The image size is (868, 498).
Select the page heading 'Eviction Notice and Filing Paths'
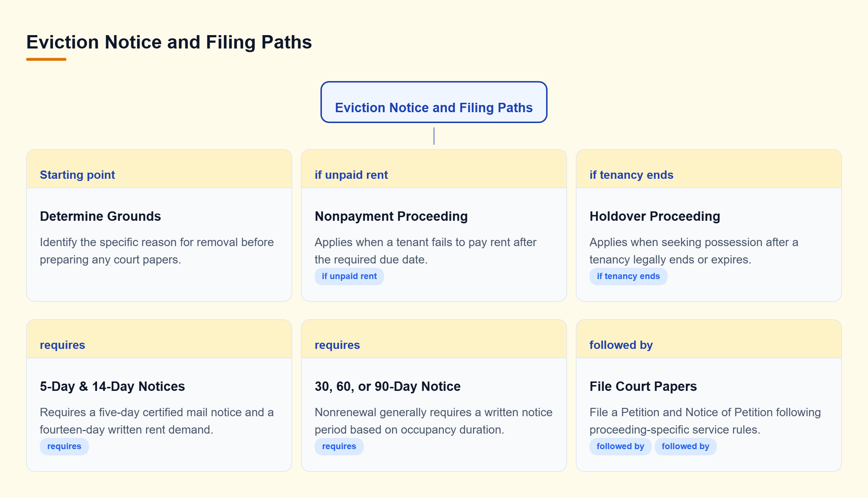coord(169,42)
